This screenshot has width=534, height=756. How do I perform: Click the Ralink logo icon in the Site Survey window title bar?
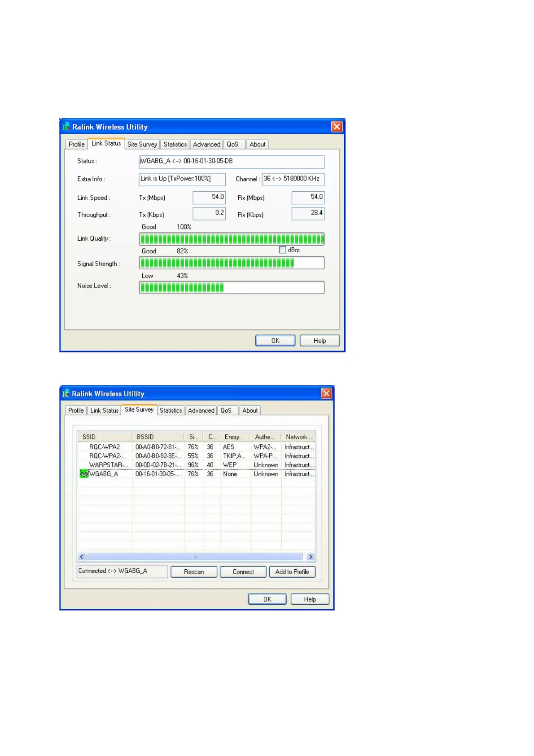coord(66,393)
